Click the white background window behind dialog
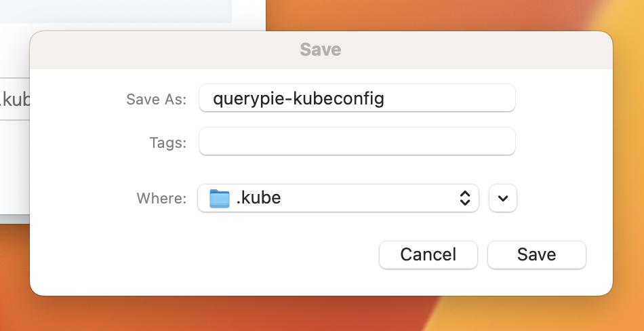This screenshot has height=331, width=644. (x=14, y=170)
